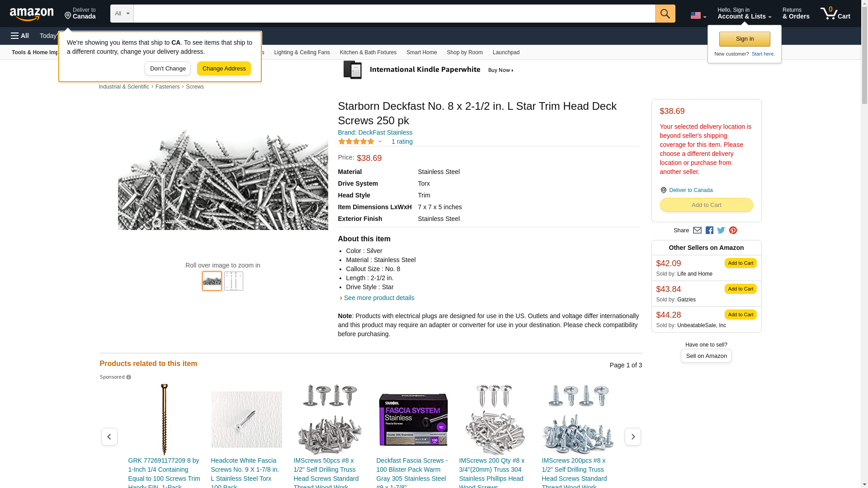Click the search magnifying glass button
This screenshot has width=868, height=488.
click(x=665, y=14)
